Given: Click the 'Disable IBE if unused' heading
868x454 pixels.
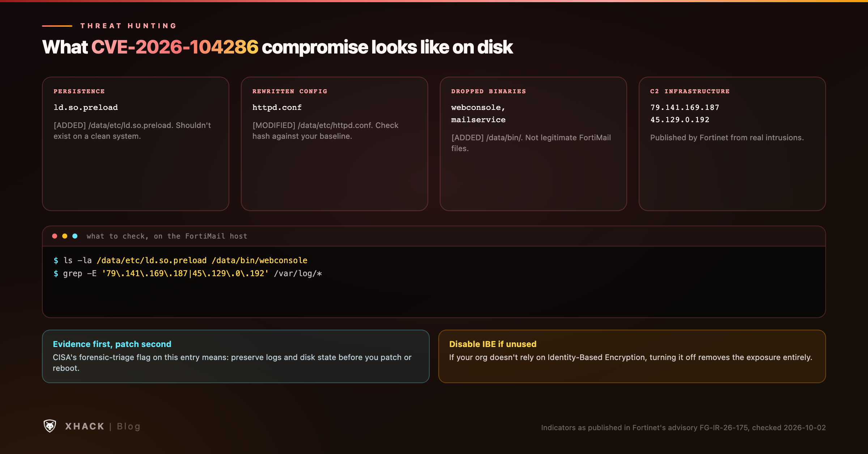Looking at the screenshot, I should click(x=493, y=344).
